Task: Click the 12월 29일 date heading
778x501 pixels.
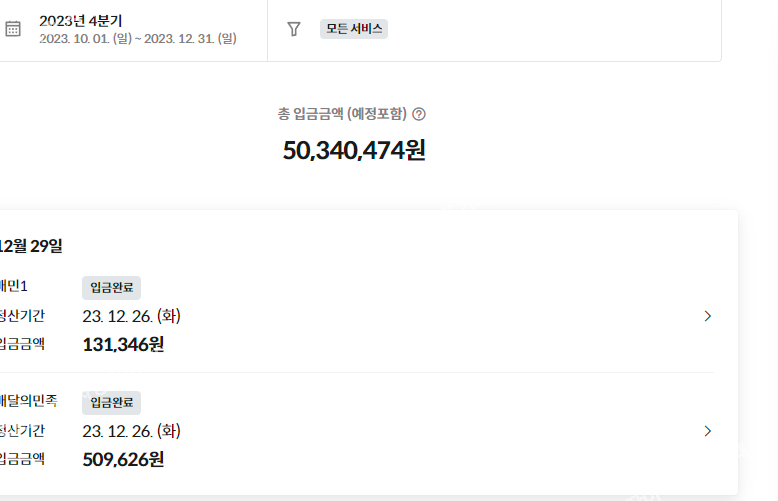Action: pyautogui.click(x=31, y=246)
